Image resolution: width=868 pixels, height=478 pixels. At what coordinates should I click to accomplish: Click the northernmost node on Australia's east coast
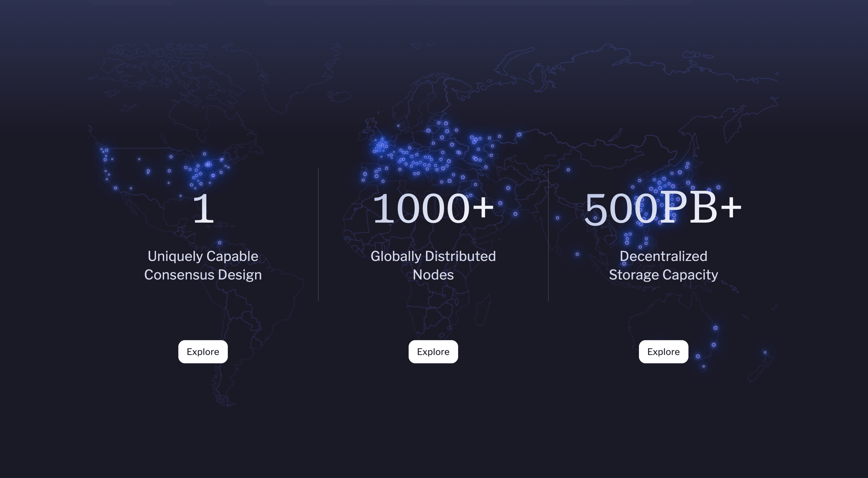click(715, 328)
